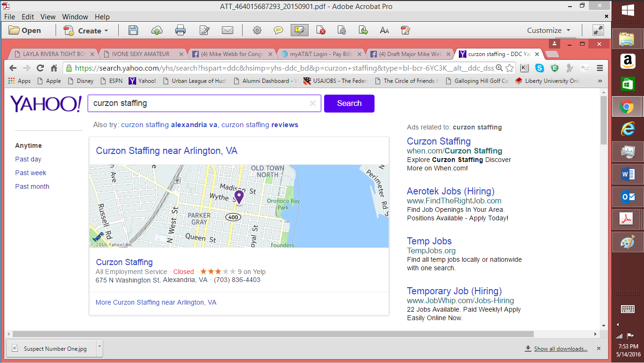Expand the Create dropdown button
The image size is (644, 363).
pyautogui.click(x=86, y=31)
